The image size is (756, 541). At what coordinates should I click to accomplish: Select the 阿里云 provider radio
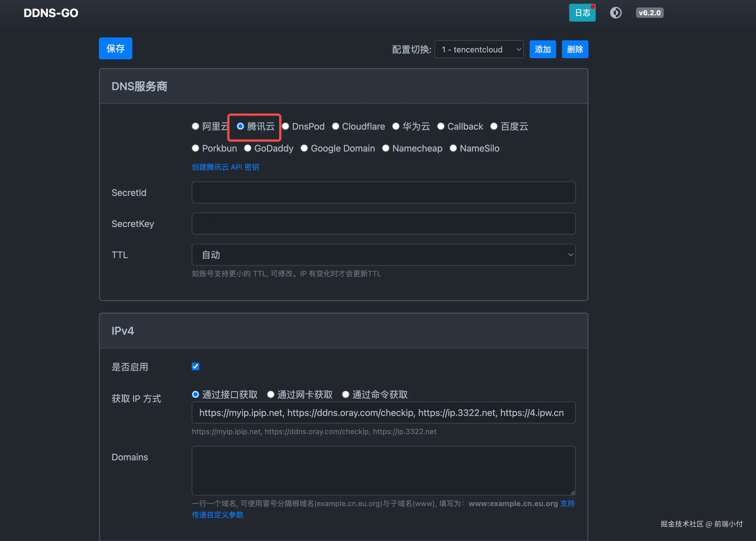point(196,126)
